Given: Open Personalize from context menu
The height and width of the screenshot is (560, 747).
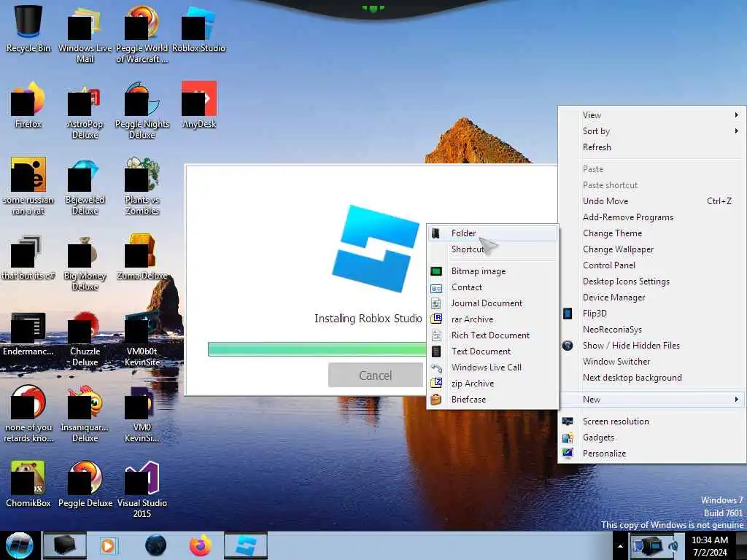Looking at the screenshot, I should click(651, 454).
